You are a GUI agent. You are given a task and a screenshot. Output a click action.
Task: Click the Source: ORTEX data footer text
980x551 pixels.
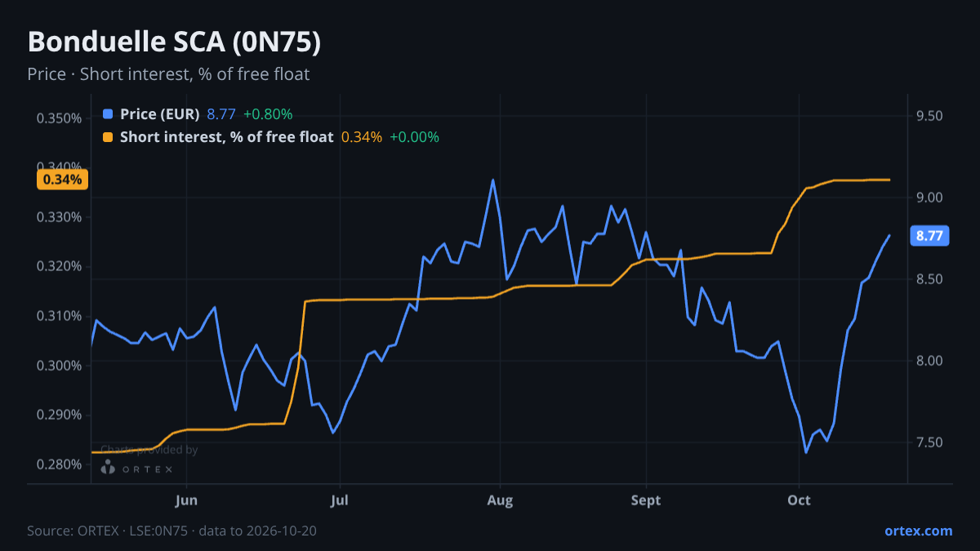coord(171,531)
